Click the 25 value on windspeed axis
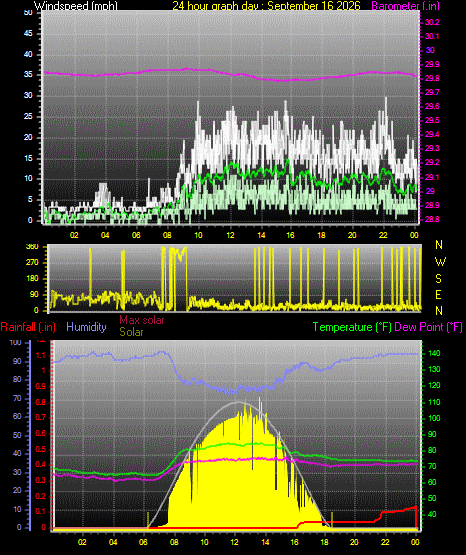The image size is (466, 555). pyautogui.click(x=28, y=116)
